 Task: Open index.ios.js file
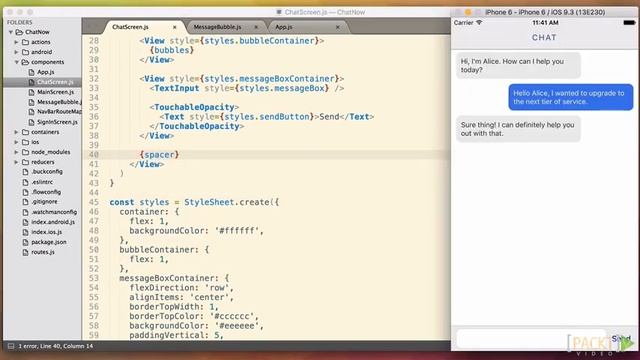(x=47, y=232)
